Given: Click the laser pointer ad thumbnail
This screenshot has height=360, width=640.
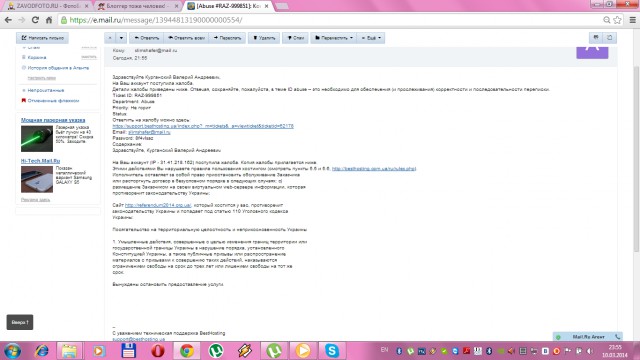Looking at the screenshot, I should pos(37,139).
